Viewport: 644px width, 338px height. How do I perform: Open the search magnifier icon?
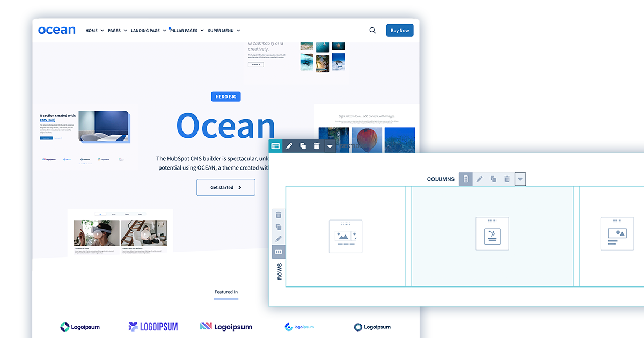[372, 31]
